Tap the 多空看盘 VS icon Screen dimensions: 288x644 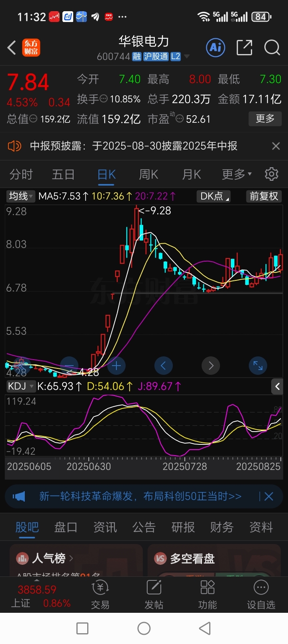[x=160, y=558]
